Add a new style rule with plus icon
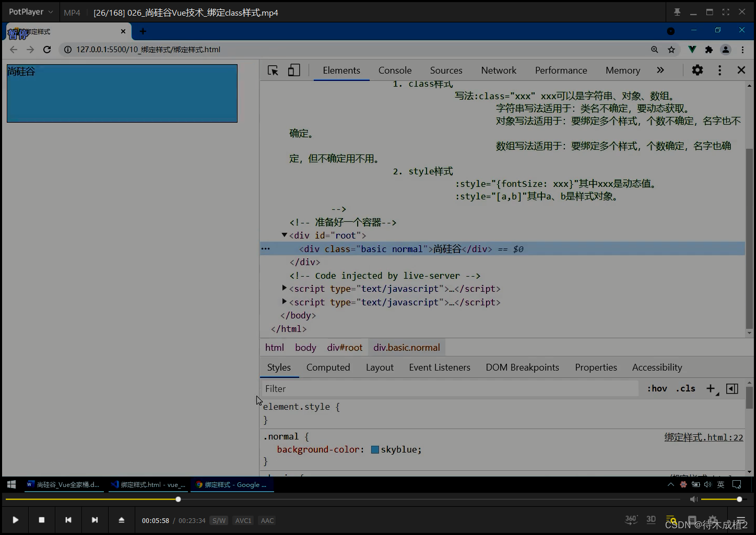This screenshot has height=535, width=756. tap(711, 388)
